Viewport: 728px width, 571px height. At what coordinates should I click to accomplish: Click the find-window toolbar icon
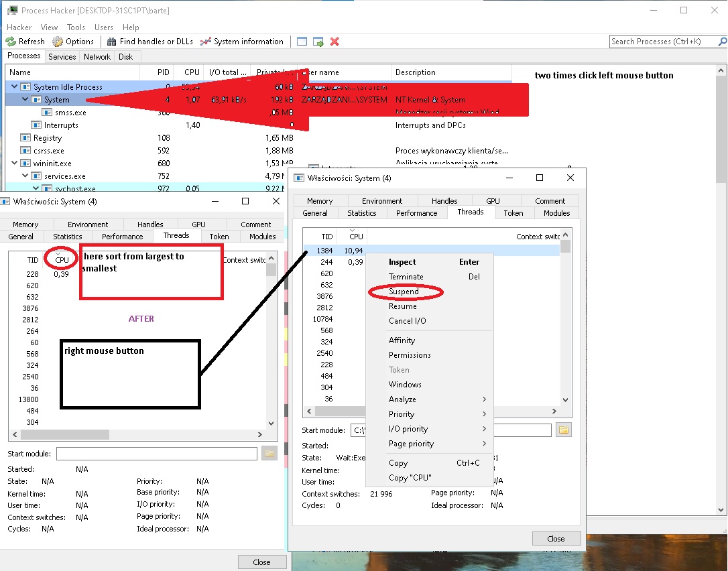pyautogui.click(x=302, y=42)
